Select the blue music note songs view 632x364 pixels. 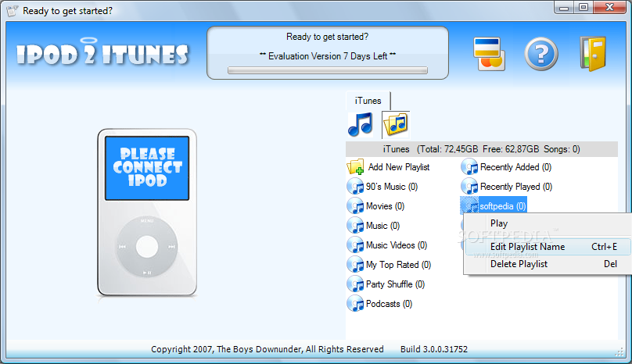point(361,124)
